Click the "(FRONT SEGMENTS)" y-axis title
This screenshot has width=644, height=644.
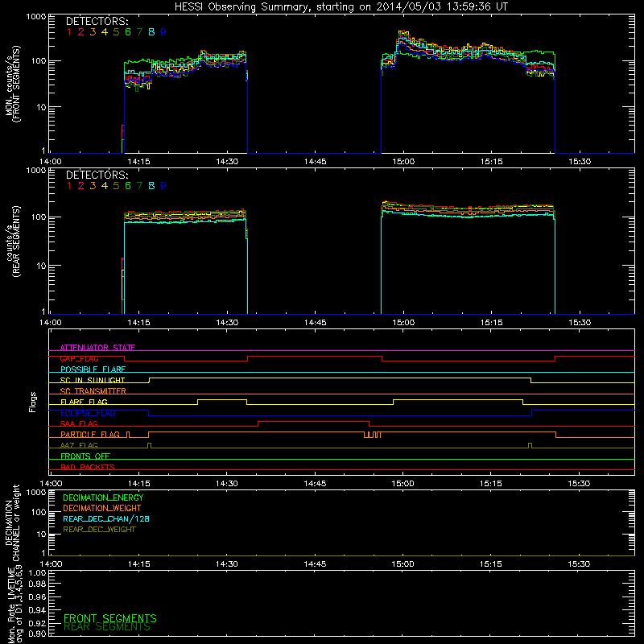click(x=16, y=85)
